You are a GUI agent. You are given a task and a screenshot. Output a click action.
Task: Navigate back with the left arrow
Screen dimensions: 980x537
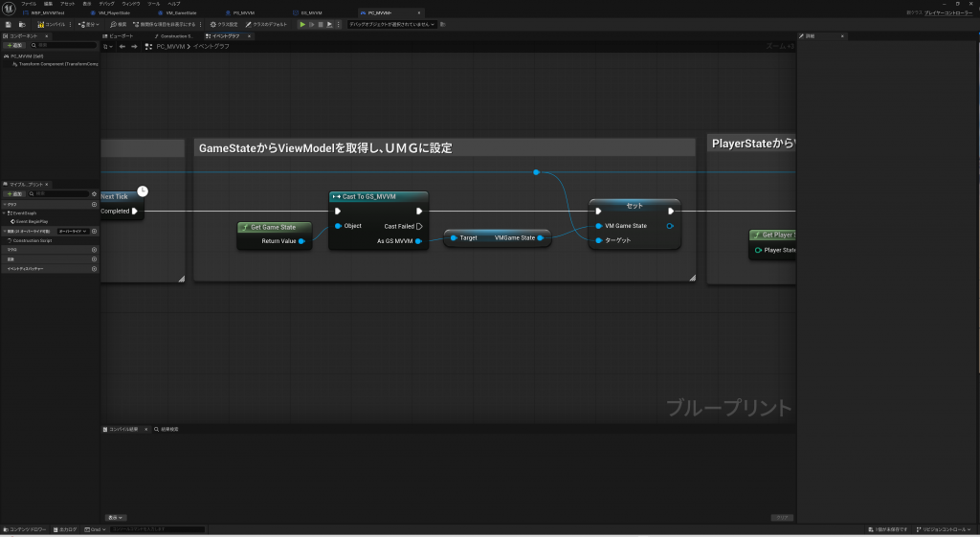[x=122, y=46]
